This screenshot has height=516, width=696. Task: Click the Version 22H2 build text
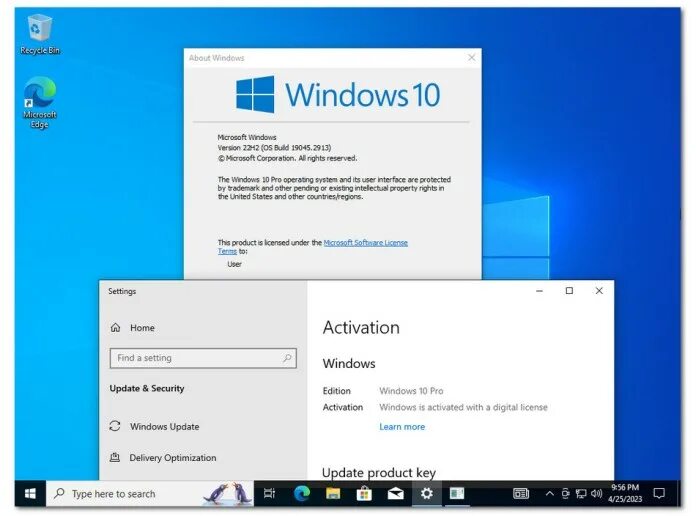click(274, 147)
